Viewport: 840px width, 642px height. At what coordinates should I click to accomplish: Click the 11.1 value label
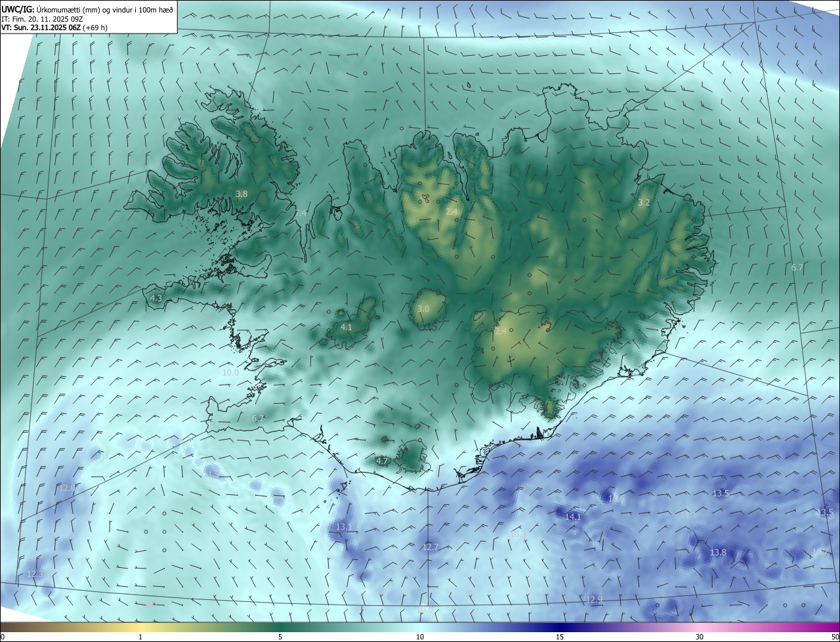pos(688,516)
